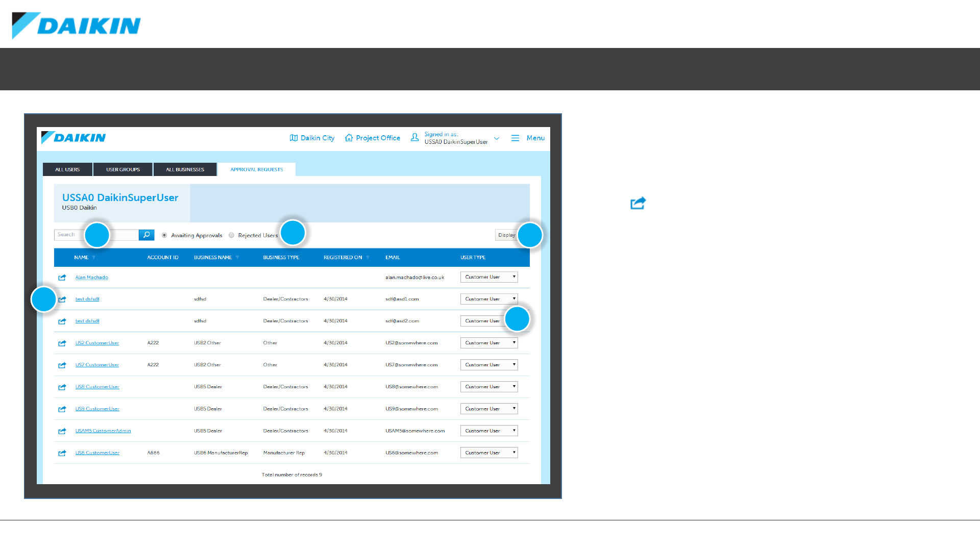Open the hamburger Menu icon
The image size is (980, 551).
tap(515, 138)
